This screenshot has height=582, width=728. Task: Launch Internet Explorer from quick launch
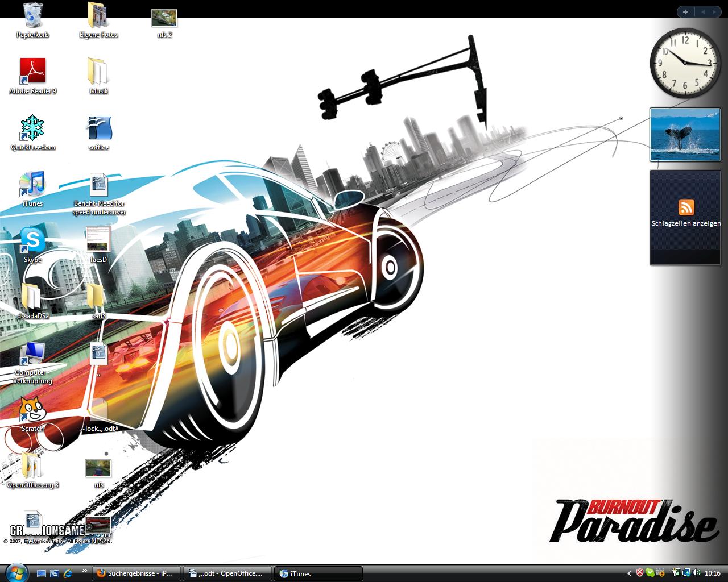click(68, 573)
